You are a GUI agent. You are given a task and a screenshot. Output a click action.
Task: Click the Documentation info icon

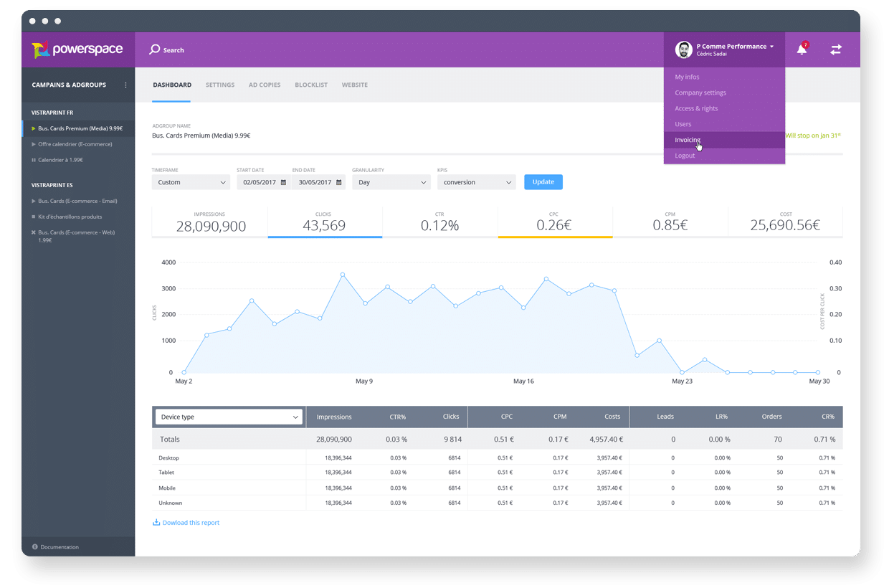[x=35, y=546]
